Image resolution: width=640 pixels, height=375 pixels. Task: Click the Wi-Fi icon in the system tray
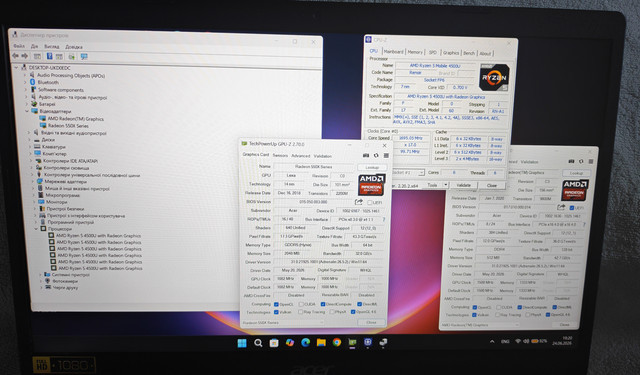(x=518, y=341)
